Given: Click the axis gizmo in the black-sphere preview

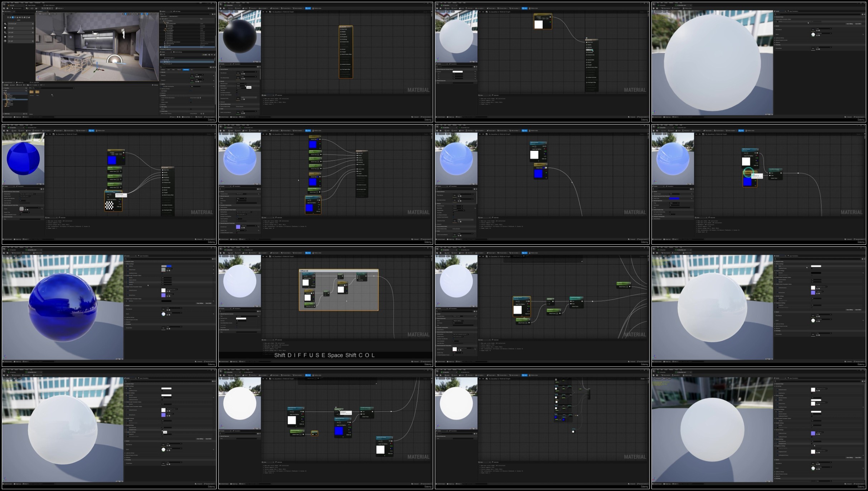Looking at the screenshot, I should click(220, 59).
